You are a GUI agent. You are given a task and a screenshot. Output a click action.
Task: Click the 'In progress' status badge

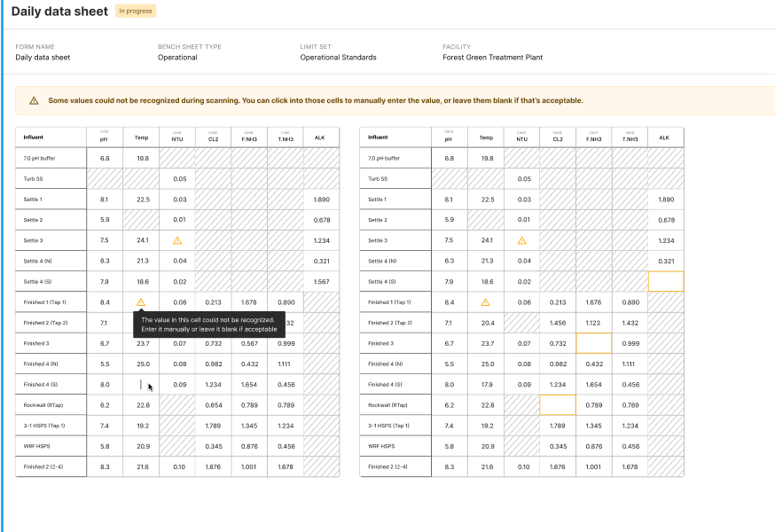click(136, 12)
